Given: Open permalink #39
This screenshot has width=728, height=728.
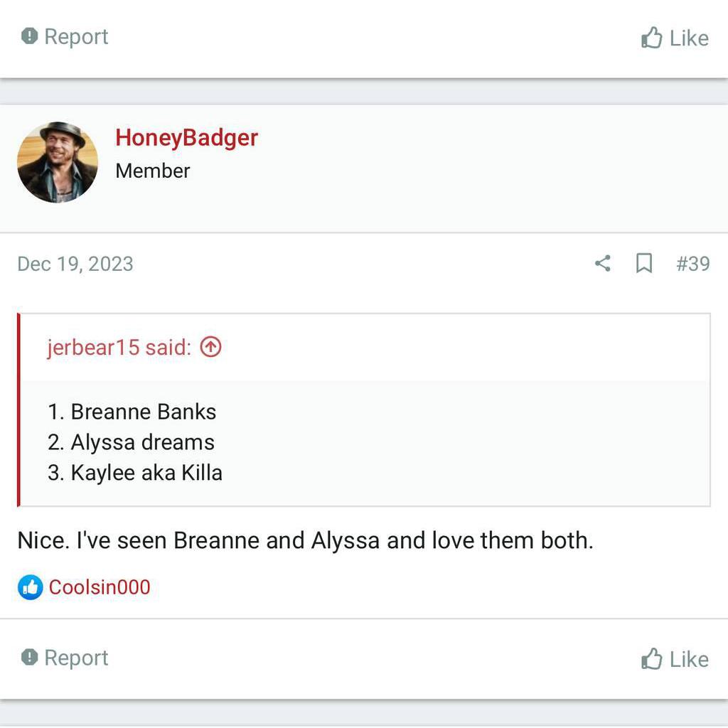Looking at the screenshot, I should (x=693, y=264).
